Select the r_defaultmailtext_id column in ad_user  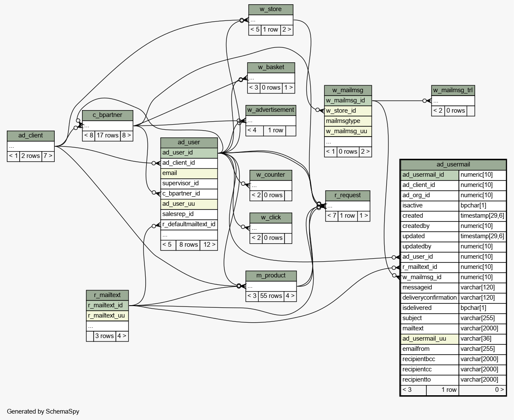189,225
